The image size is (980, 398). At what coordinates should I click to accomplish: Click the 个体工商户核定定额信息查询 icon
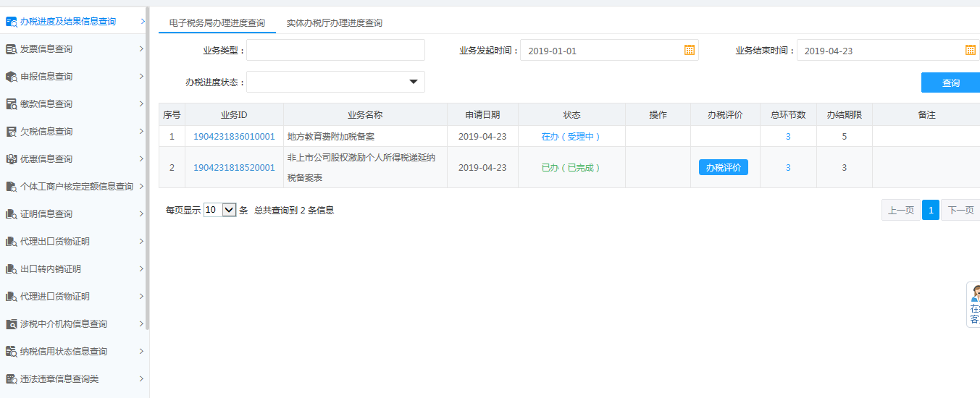(x=11, y=187)
